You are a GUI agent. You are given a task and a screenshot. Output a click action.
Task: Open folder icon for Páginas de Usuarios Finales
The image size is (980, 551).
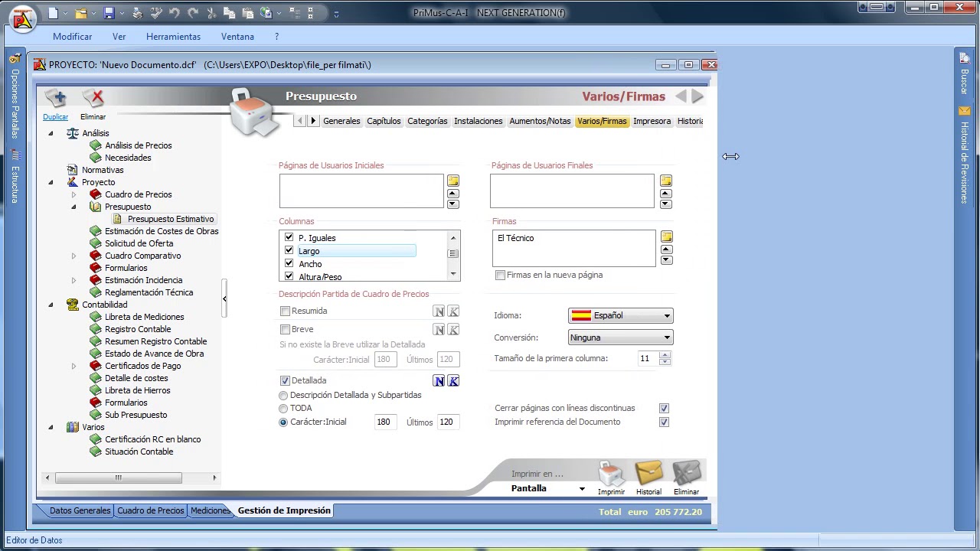pos(666,181)
